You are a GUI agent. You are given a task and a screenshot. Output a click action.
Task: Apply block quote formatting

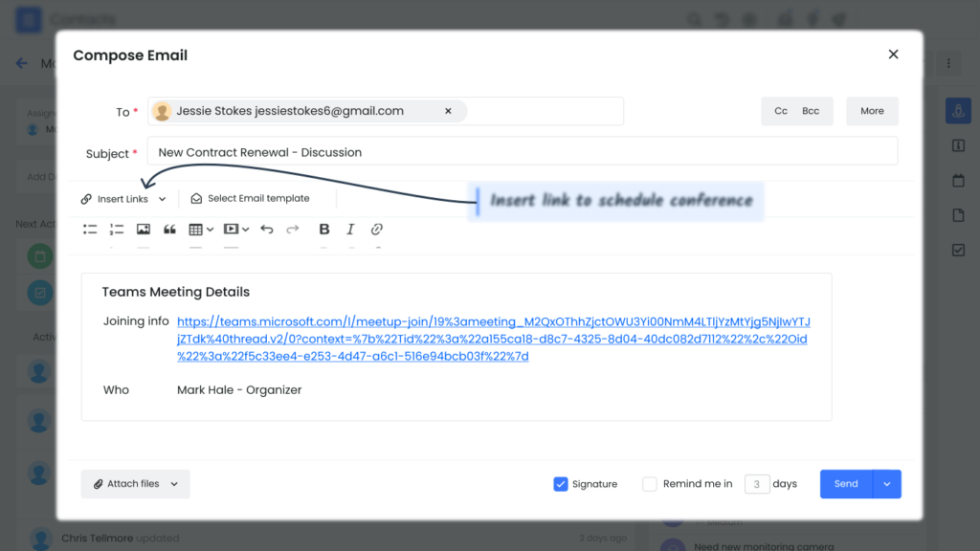point(169,230)
